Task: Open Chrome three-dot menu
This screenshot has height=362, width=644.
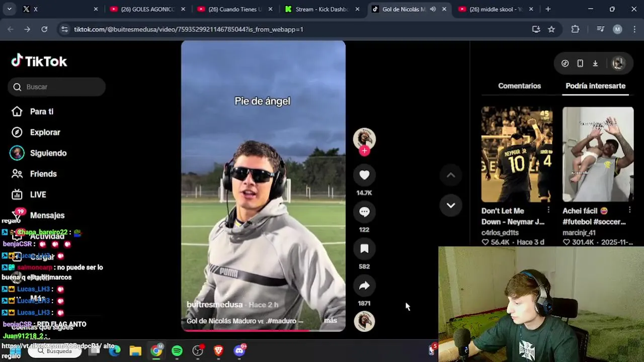Action: pyautogui.click(x=633, y=29)
